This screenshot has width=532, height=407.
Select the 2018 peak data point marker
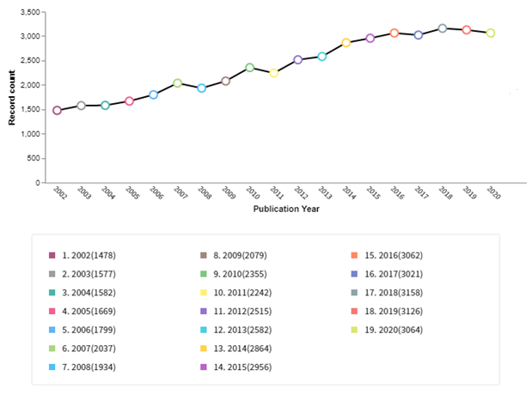[x=443, y=28]
